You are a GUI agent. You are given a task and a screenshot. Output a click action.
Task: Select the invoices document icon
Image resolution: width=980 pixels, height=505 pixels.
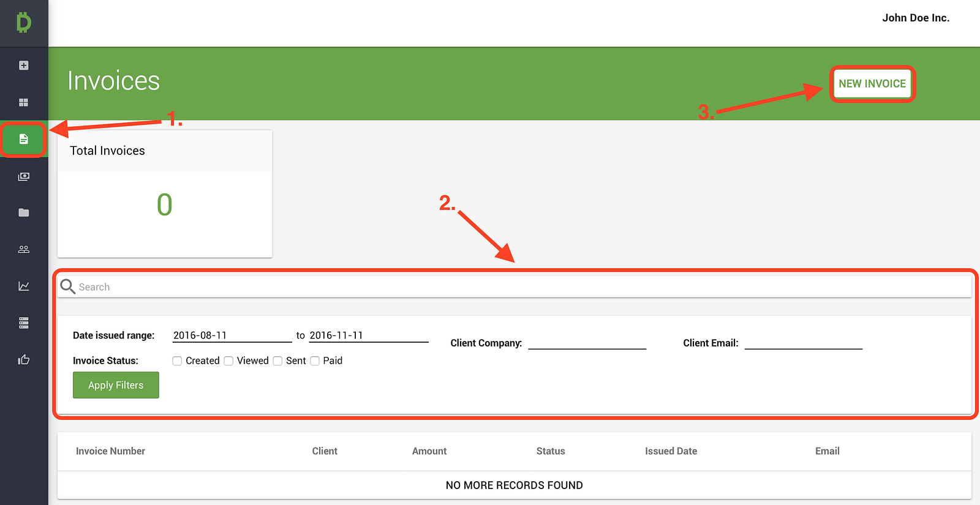point(24,139)
